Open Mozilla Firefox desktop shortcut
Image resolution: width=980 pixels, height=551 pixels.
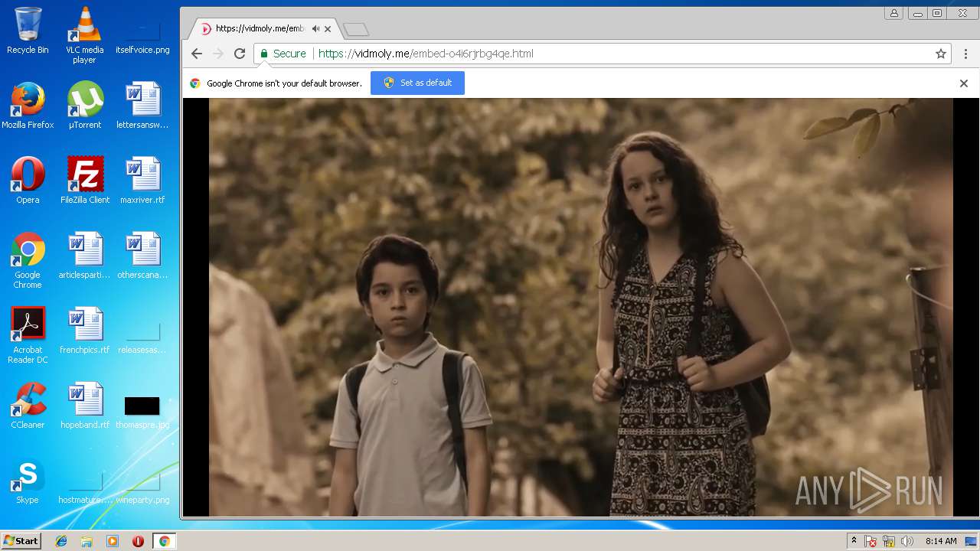pos(28,106)
